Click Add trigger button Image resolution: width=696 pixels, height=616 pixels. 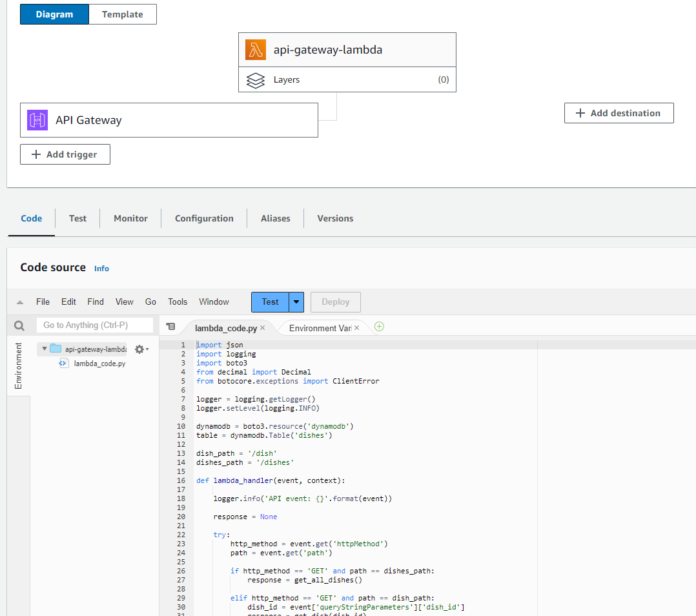click(x=65, y=154)
